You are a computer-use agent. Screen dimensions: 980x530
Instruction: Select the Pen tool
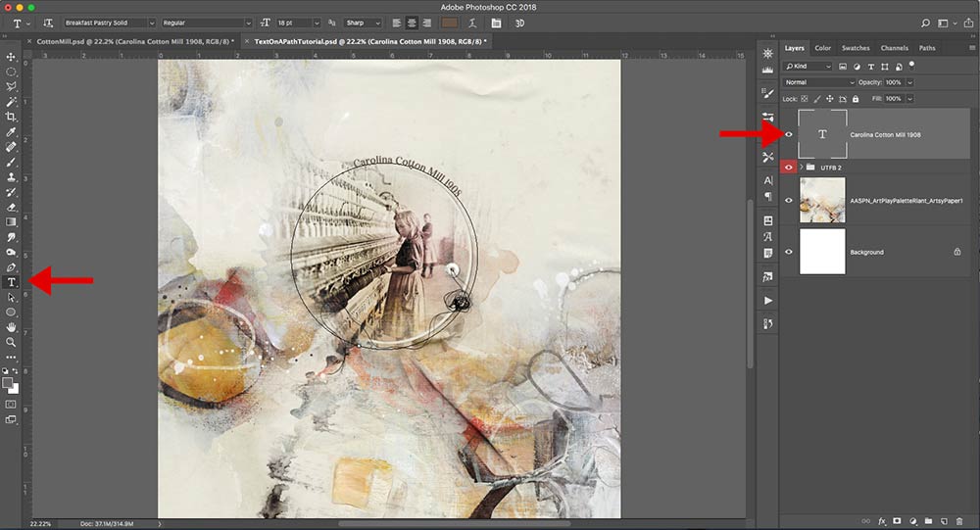point(11,266)
